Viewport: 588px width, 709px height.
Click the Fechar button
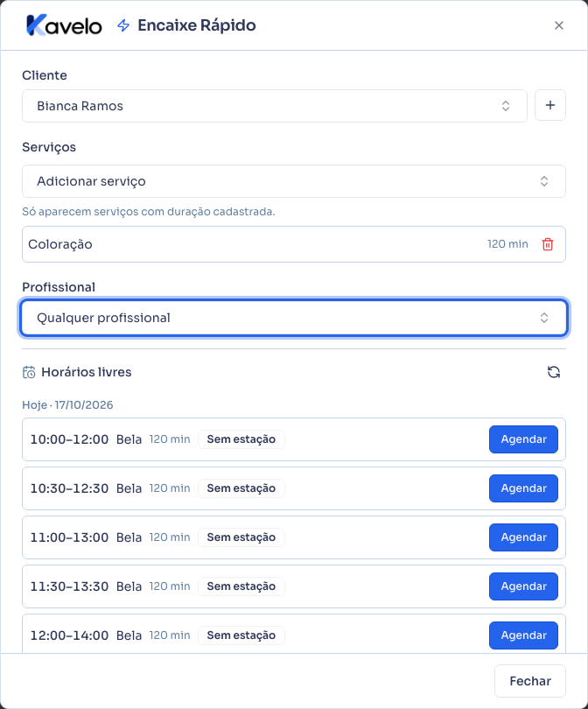point(530,681)
